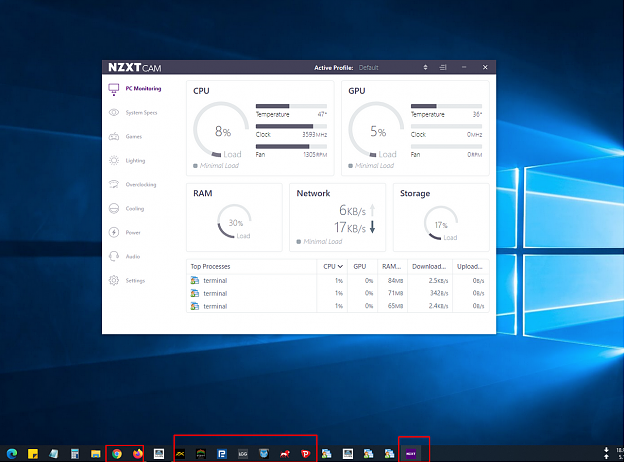
Task: Open the red animal icon app in taskbar
Action: click(285, 453)
